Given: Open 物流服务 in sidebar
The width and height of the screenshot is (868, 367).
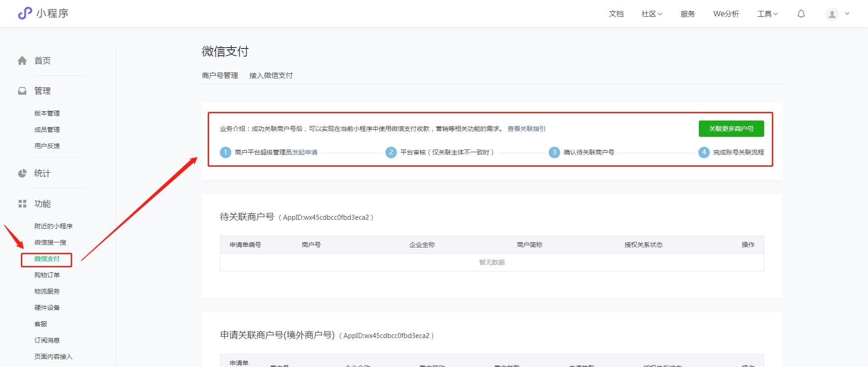Looking at the screenshot, I should click(47, 291).
